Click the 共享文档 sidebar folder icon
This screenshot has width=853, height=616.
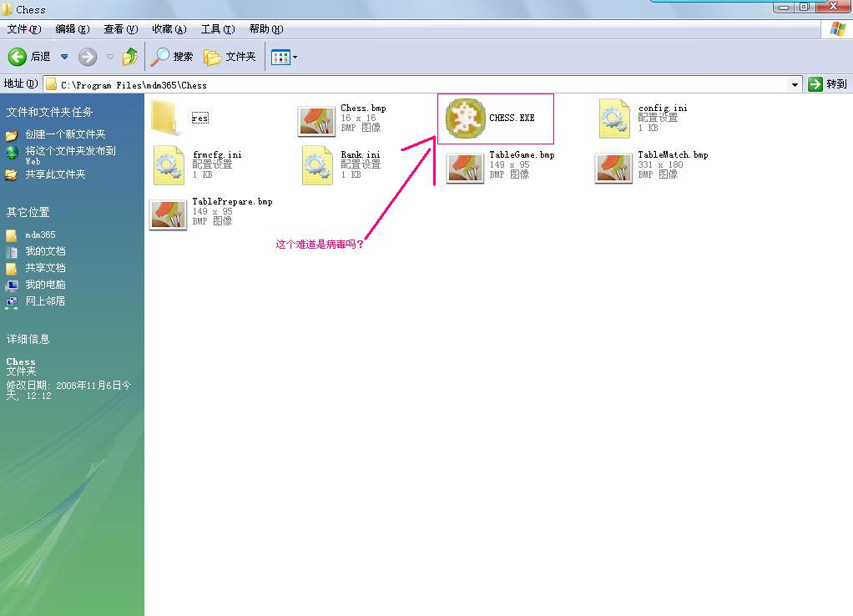click(12, 269)
